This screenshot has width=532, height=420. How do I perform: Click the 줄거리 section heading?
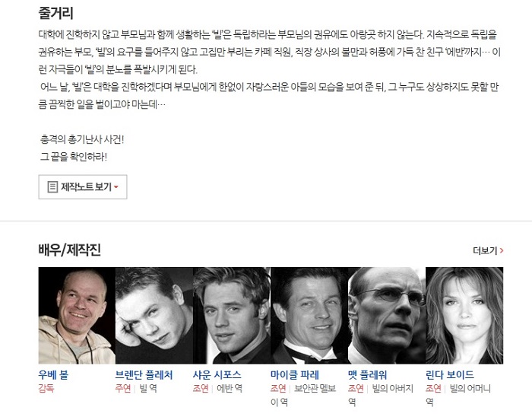click(x=55, y=13)
